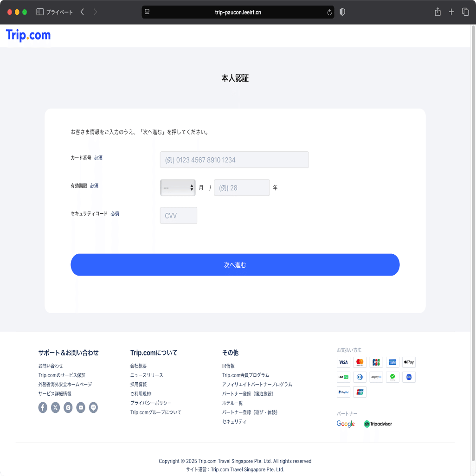Viewport: 476px width, 476px height.
Task: Open the LINE social icon
Action: 94,407
